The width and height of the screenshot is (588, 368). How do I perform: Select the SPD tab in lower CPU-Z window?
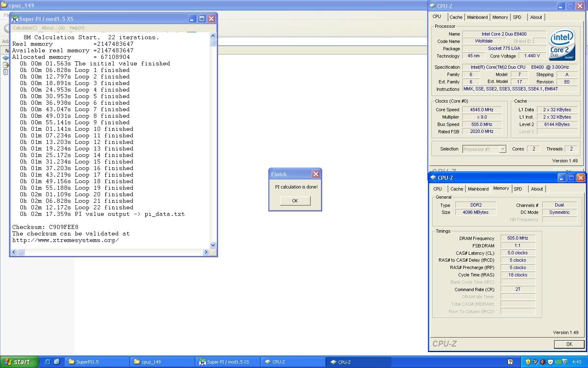(x=518, y=189)
